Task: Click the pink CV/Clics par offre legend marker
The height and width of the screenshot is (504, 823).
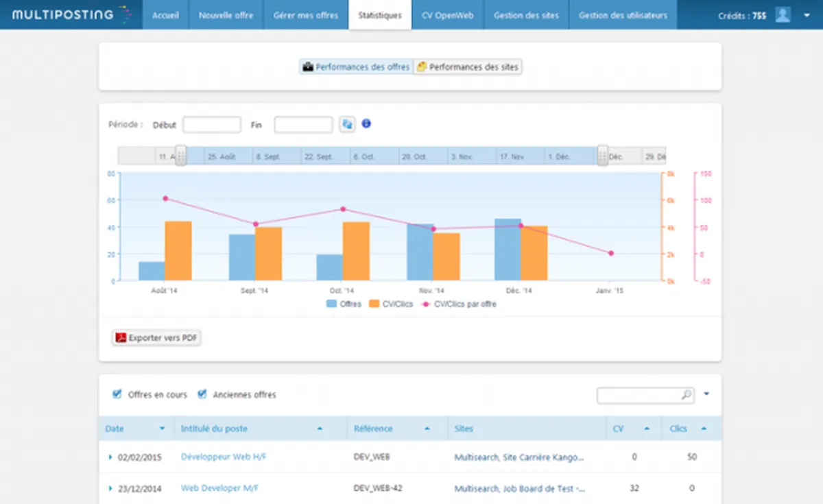Action: 427,304
